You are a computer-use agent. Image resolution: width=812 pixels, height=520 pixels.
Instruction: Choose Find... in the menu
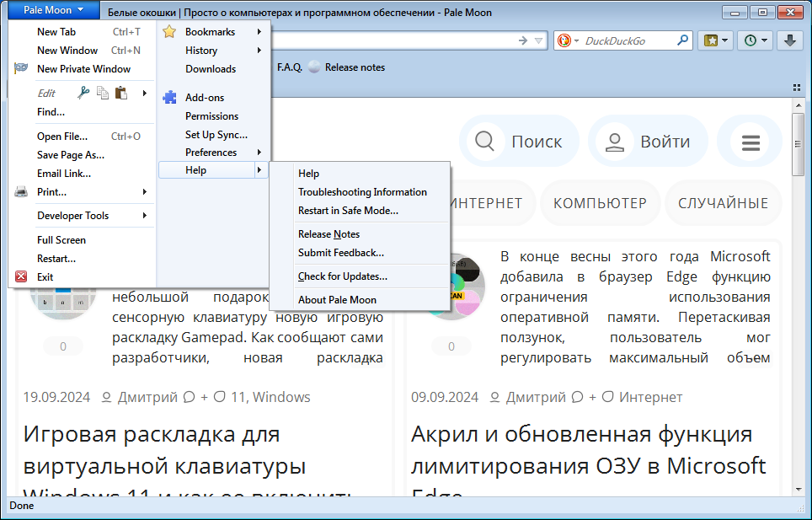point(83,112)
